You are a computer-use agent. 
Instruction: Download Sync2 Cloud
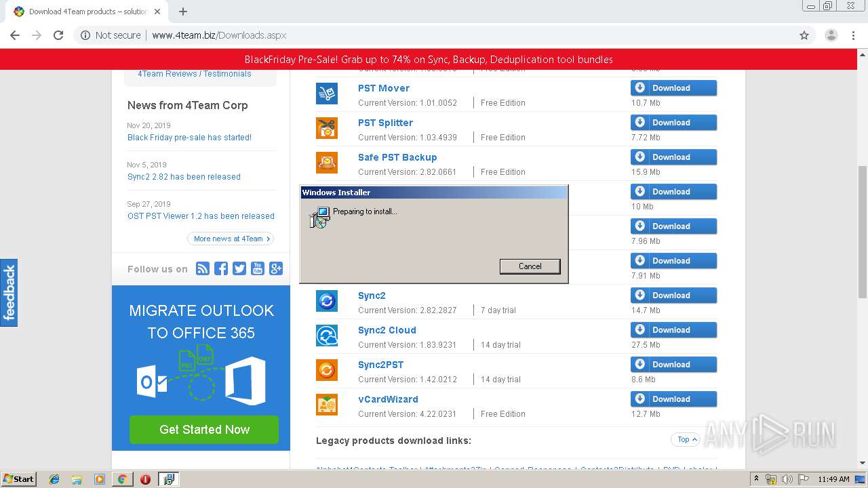click(x=673, y=330)
